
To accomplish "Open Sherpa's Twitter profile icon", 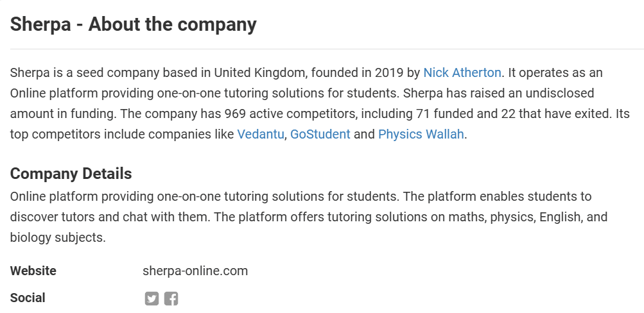I will coord(152,298).
